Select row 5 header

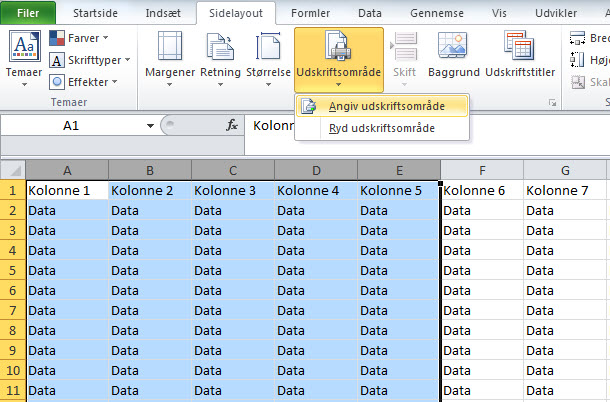point(13,270)
